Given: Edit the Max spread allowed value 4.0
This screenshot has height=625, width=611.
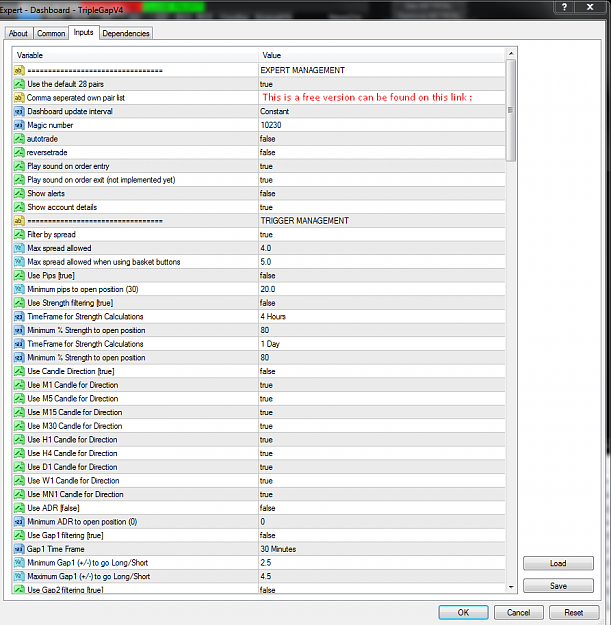Looking at the screenshot, I should tap(382, 248).
